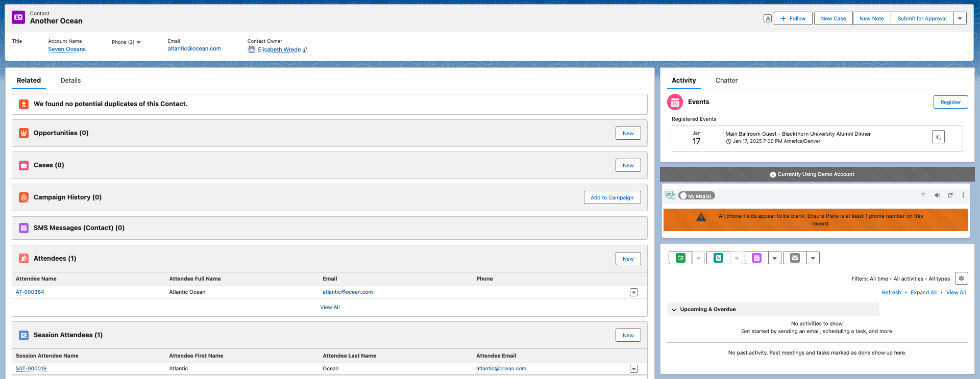This screenshot has height=379, width=980.
Task: Open the contact hierarchy view icon
Action: 767,18
